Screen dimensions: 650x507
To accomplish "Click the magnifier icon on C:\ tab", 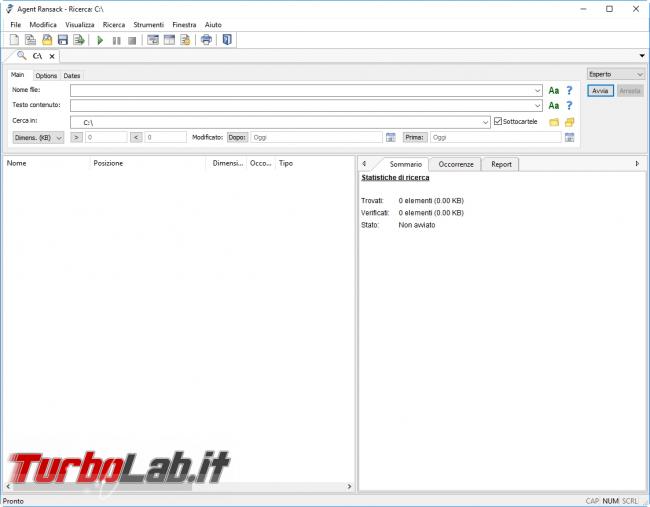I will point(22,56).
